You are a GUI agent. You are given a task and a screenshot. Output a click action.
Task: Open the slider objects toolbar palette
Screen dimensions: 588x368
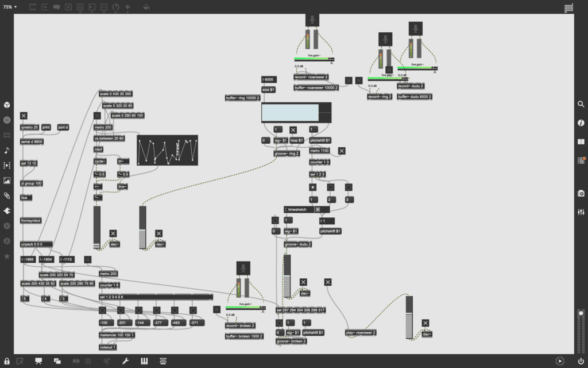104,7
